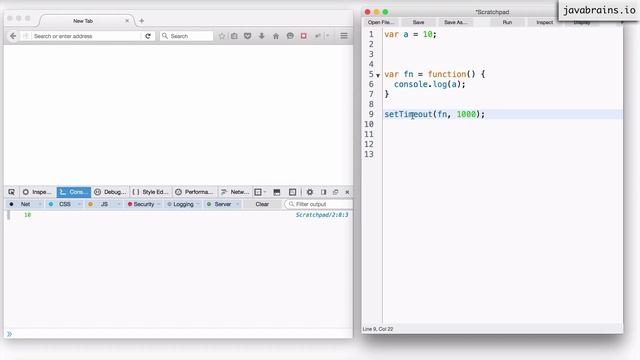Toggle responsive design mode icon
This screenshot has width=640, height=360.
293,192
